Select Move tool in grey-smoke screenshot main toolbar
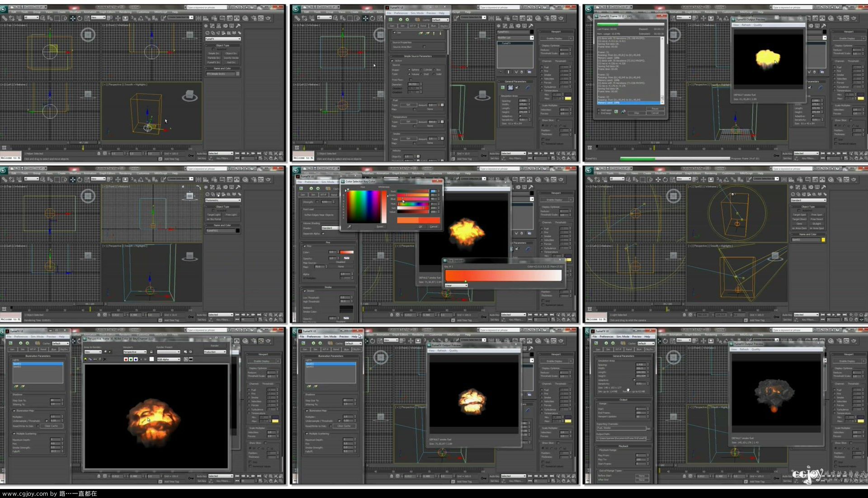868x498 pixels. click(x=658, y=341)
